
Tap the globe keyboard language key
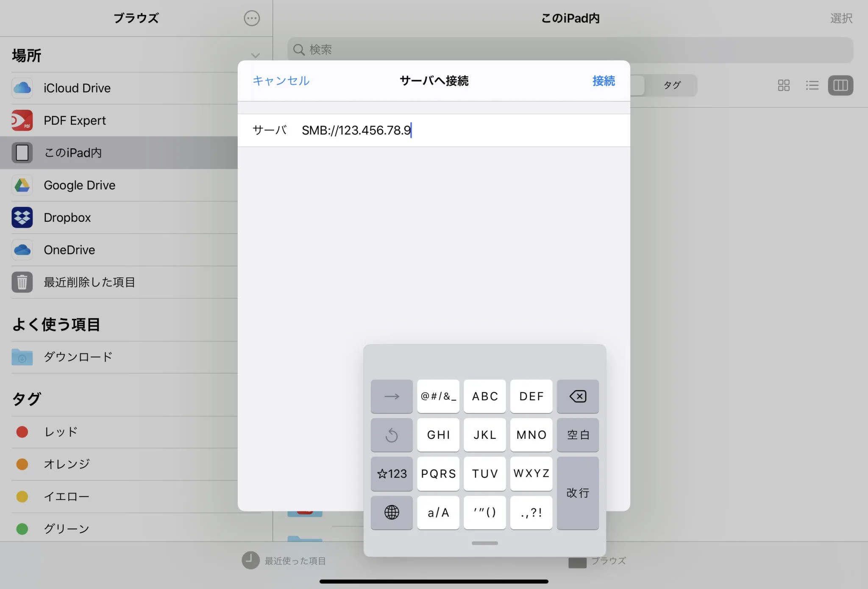click(391, 512)
